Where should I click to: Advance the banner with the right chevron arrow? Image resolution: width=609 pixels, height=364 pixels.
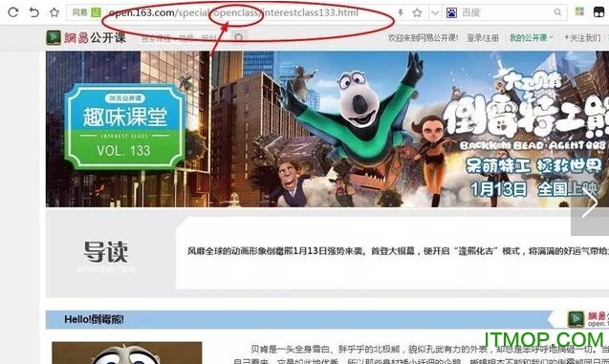click(x=590, y=203)
